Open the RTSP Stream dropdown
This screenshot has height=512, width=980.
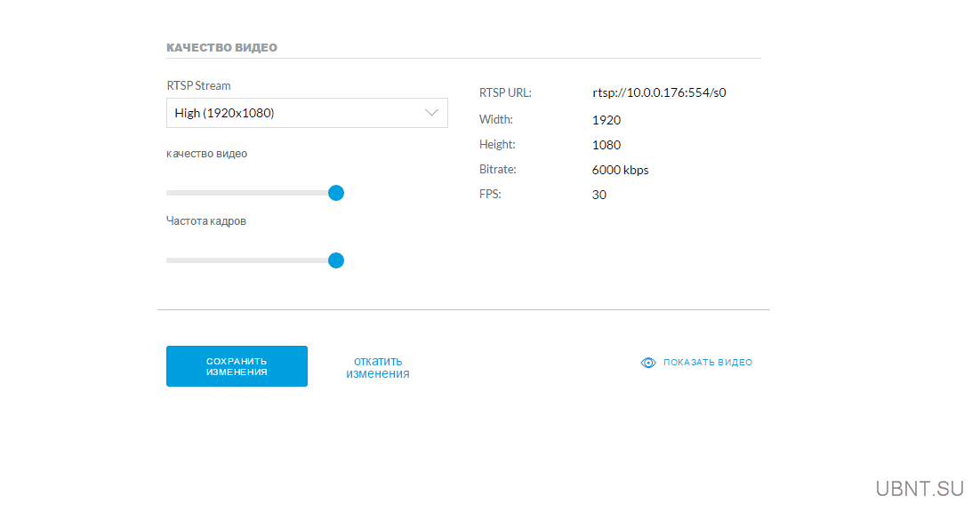pos(307,113)
